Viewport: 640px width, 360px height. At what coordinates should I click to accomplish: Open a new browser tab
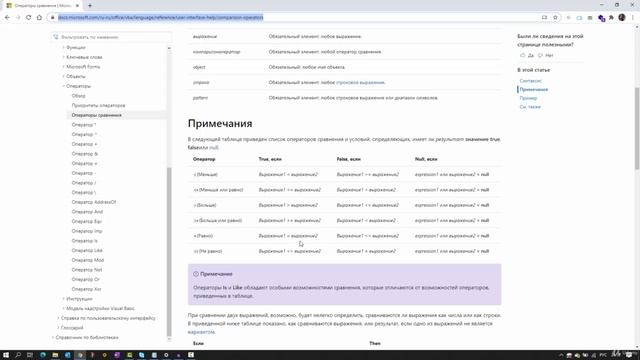tap(90, 6)
